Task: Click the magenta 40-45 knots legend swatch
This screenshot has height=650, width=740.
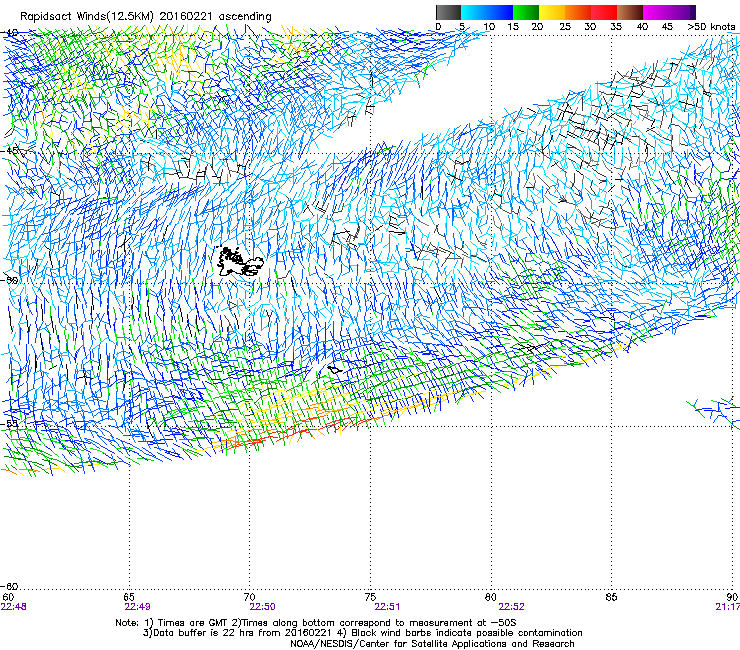Action: tap(656, 12)
